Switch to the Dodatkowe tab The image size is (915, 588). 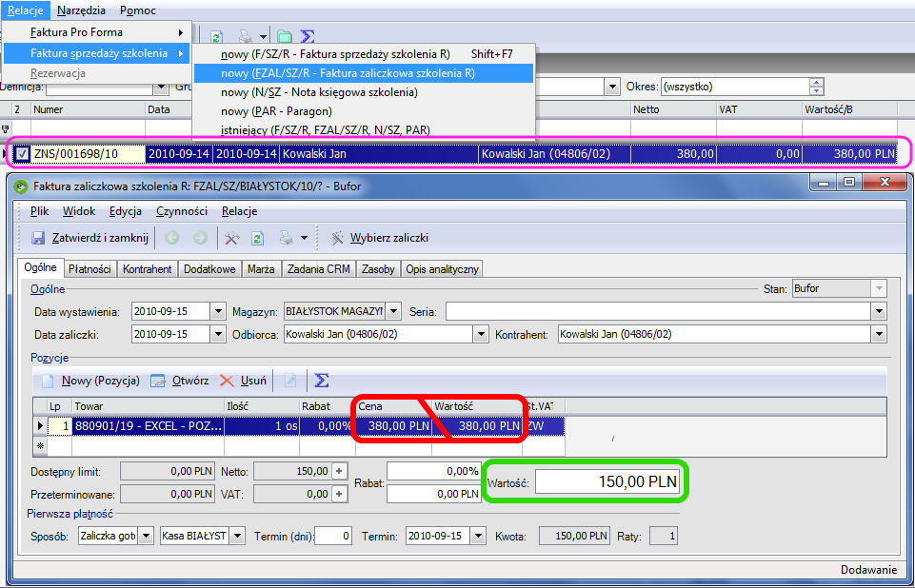coord(209,269)
